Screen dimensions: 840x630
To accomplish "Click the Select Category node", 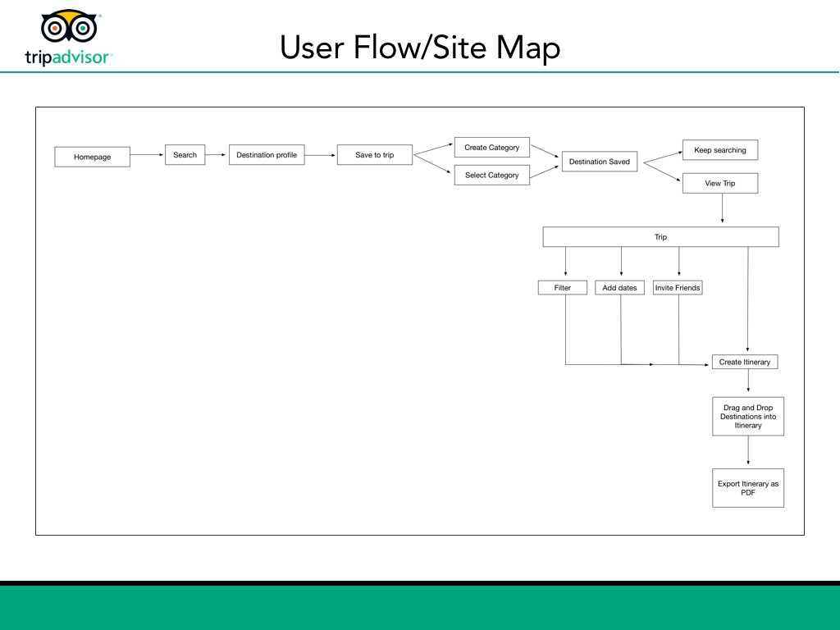I will [x=492, y=176].
